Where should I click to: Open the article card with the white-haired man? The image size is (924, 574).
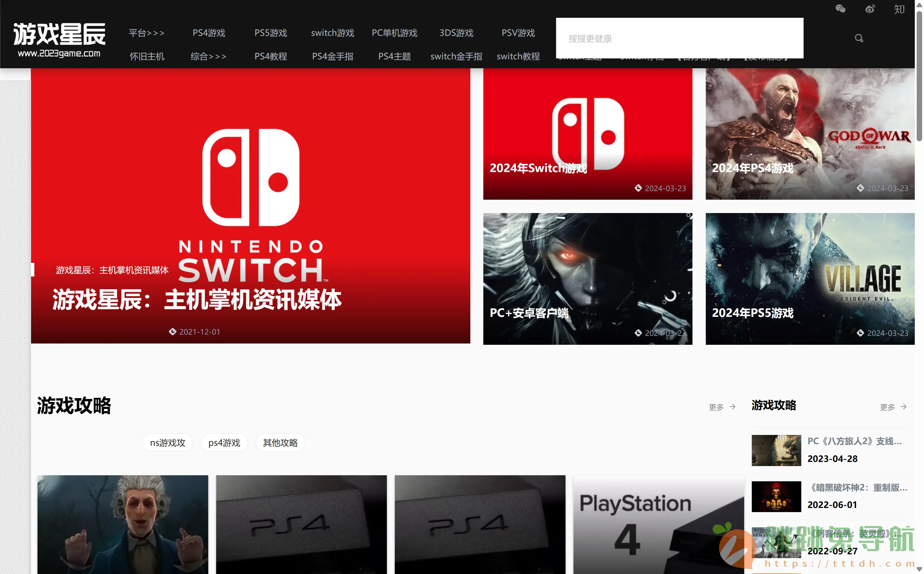[122, 524]
